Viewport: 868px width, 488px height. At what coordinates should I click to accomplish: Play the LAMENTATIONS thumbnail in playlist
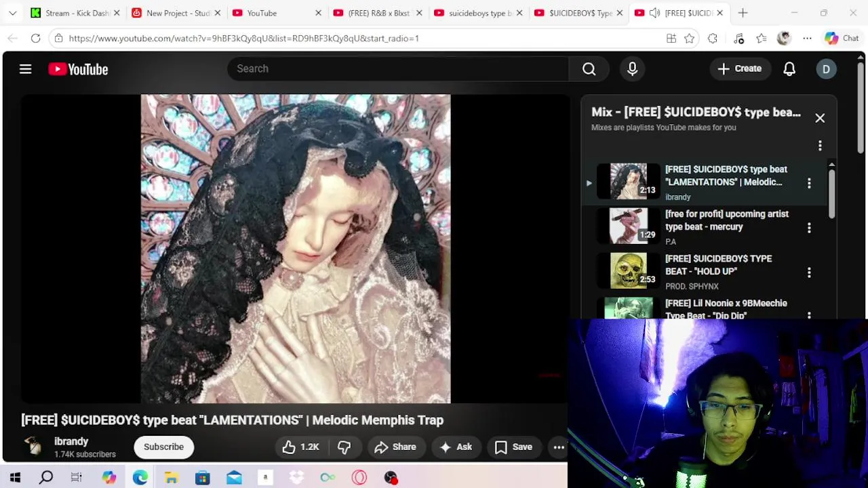[x=629, y=181]
